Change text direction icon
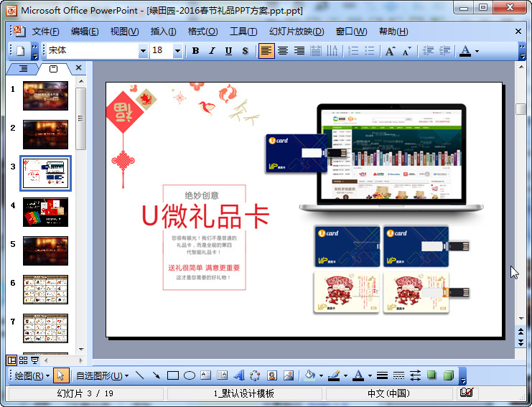Screen dimensions: 532x407 332,51
